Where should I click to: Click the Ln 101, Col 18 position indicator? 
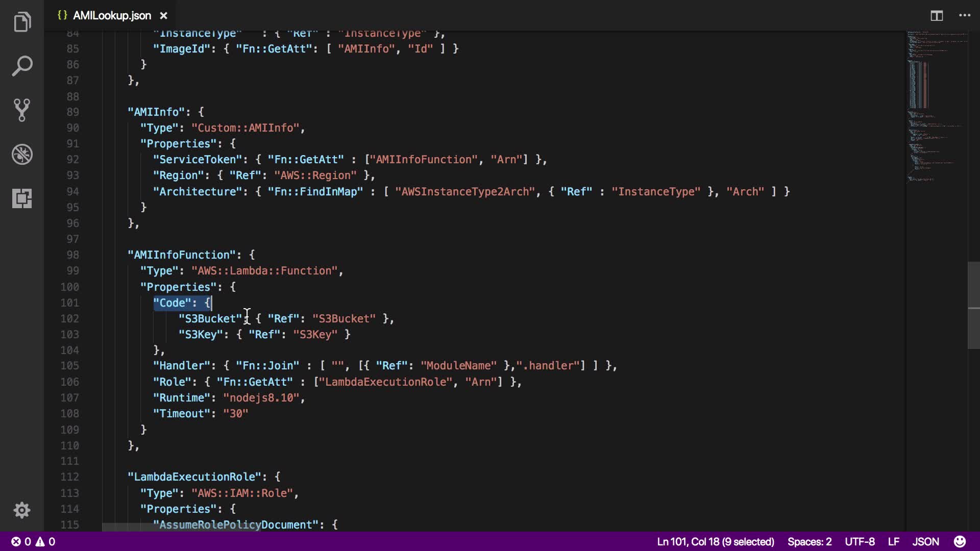pos(716,541)
